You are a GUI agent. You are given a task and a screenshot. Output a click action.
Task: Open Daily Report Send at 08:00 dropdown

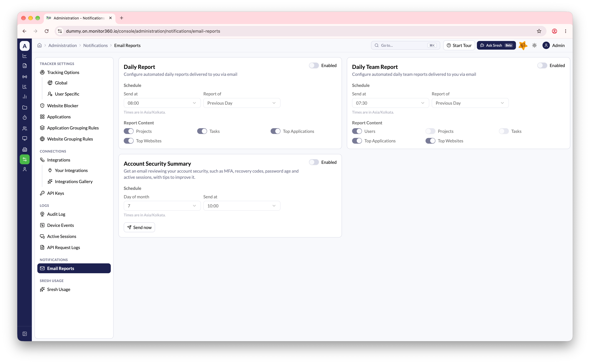[x=162, y=103]
